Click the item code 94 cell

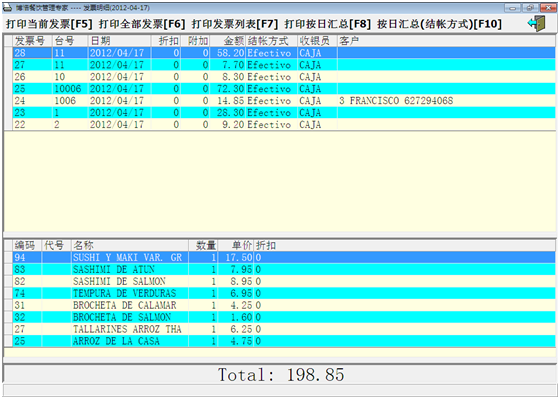28,258
